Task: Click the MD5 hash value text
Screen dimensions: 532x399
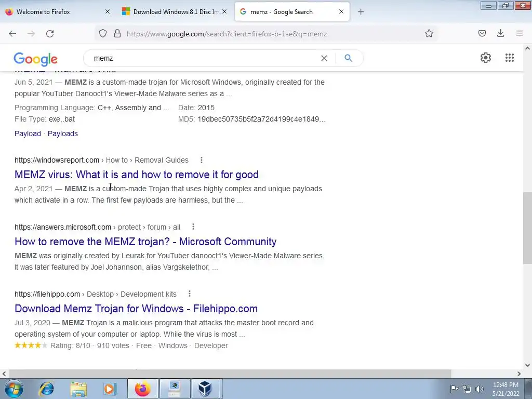Action: click(x=262, y=119)
